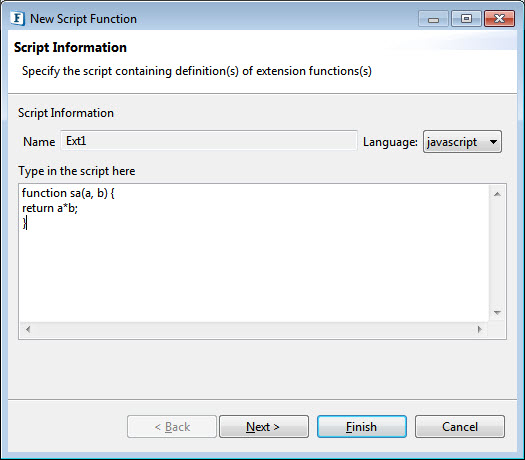Click the script area scroll-down arrow

point(497,312)
